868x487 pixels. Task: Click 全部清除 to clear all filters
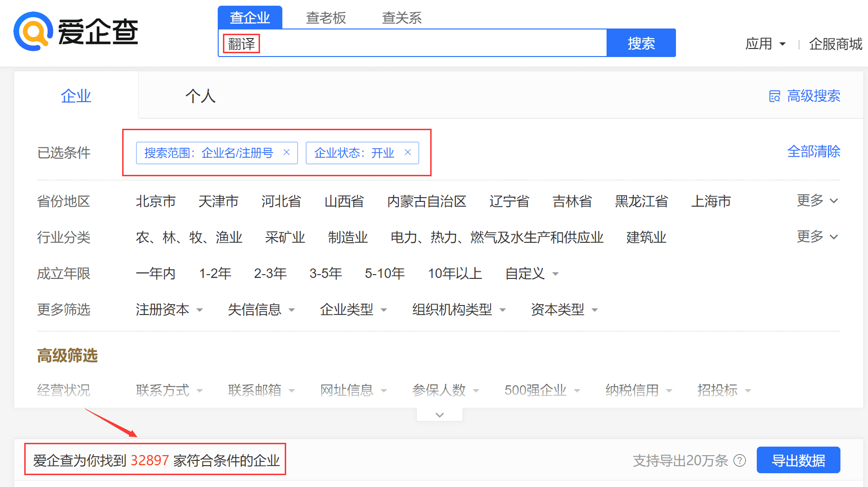pos(813,152)
